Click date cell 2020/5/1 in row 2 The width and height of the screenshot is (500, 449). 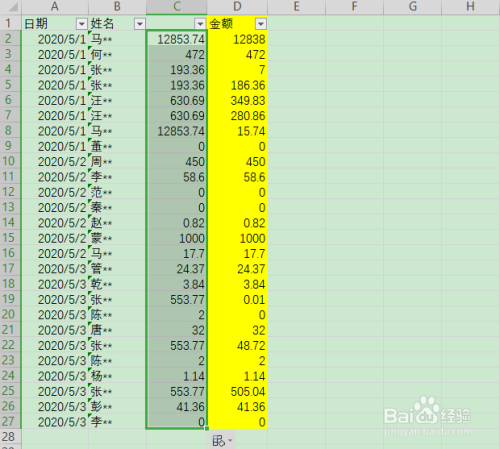click(x=55, y=39)
